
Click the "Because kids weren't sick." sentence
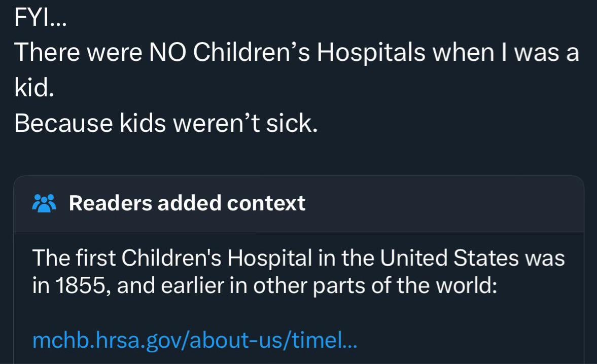pos(166,123)
